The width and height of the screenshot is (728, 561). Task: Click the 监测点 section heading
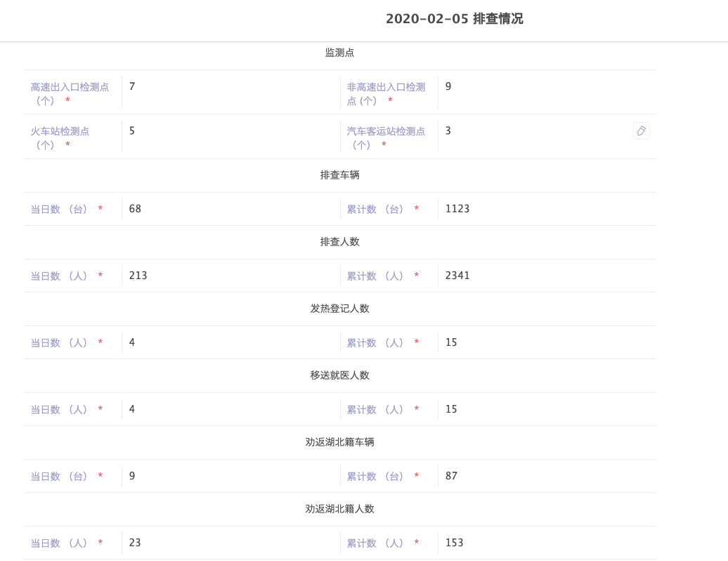339,53
